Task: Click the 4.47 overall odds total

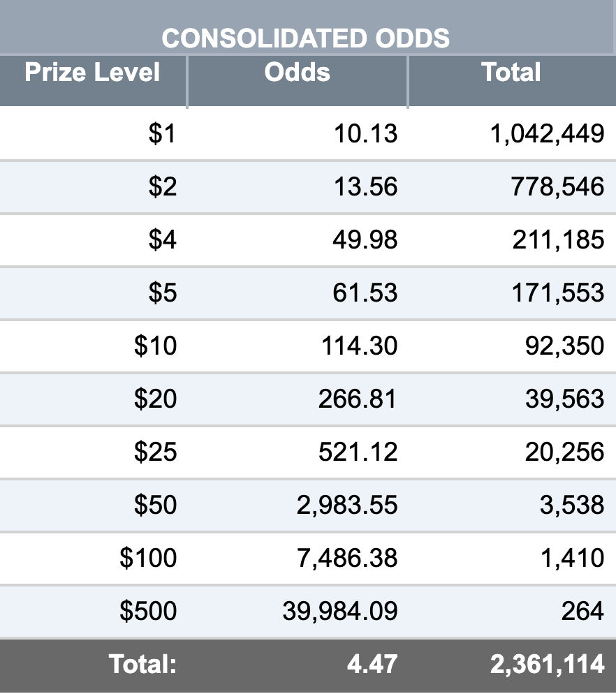Action: 372,665
